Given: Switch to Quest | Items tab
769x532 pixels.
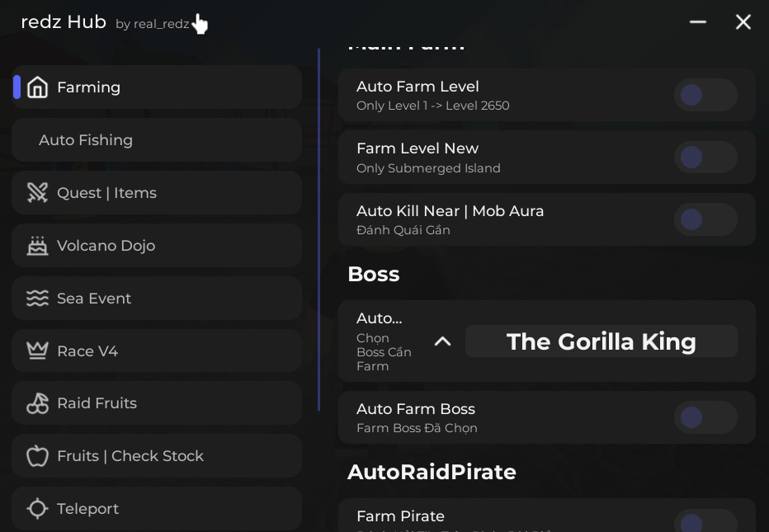Looking at the screenshot, I should pyautogui.click(x=157, y=193).
